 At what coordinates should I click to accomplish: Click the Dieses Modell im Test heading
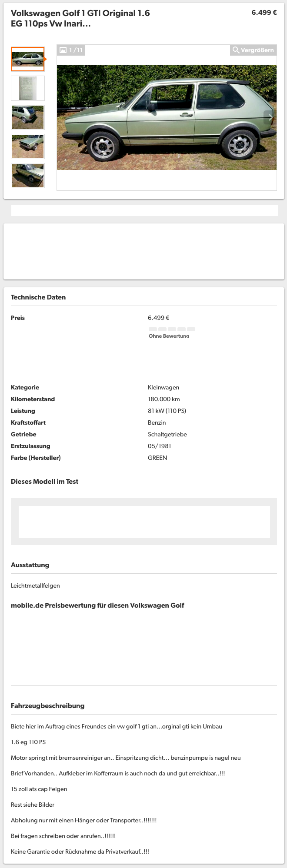45,482
